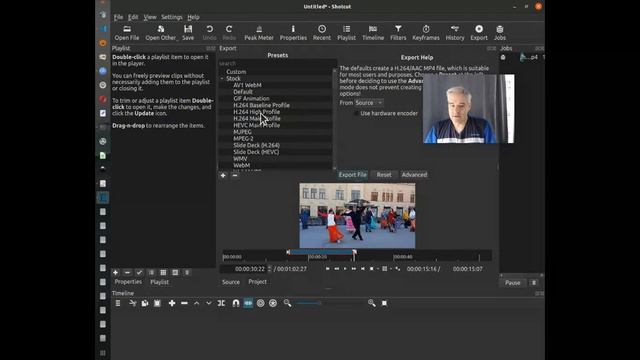The height and width of the screenshot is (360, 640).
Task: Add a custom preset with plus button
Action: tap(223, 176)
